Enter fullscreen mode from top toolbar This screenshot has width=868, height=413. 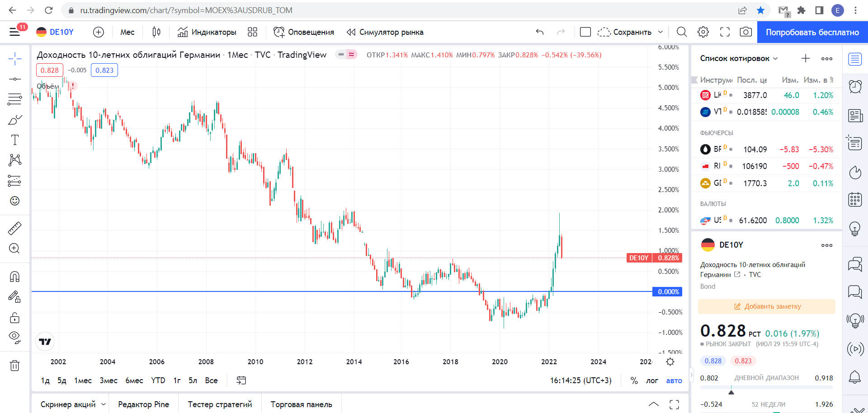725,32
